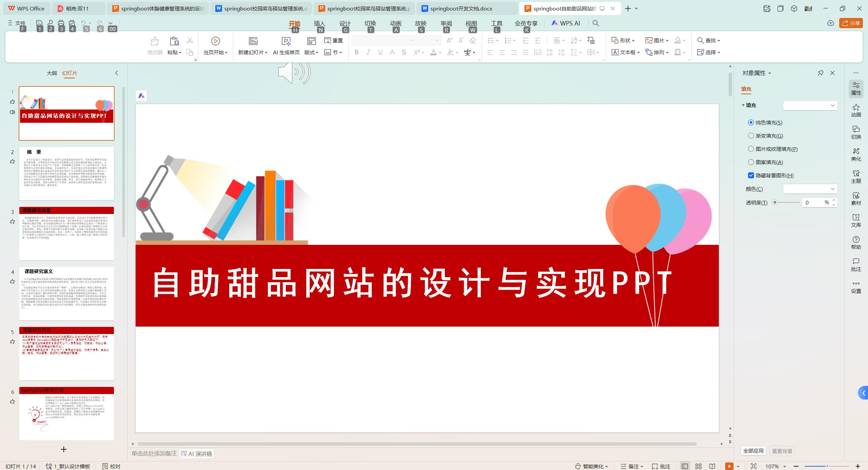Image resolution: width=868 pixels, height=470 pixels.
Task: Open the 插入 ribbon tab
Action: coord(319,23)
